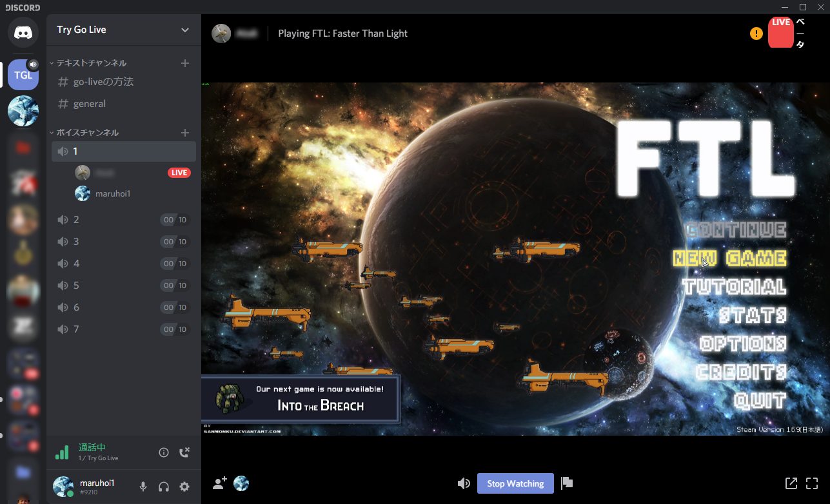Click QUIT in FTL menu
830x504 pixels.
point(760,400)
